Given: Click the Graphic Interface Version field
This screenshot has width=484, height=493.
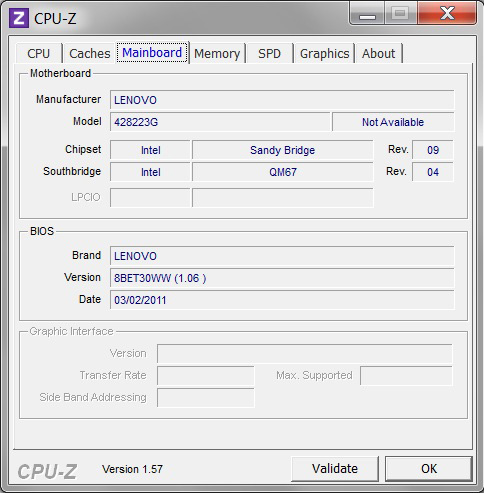Looking at the screenshot, I should pyautogui.click(x=305, y=353).
